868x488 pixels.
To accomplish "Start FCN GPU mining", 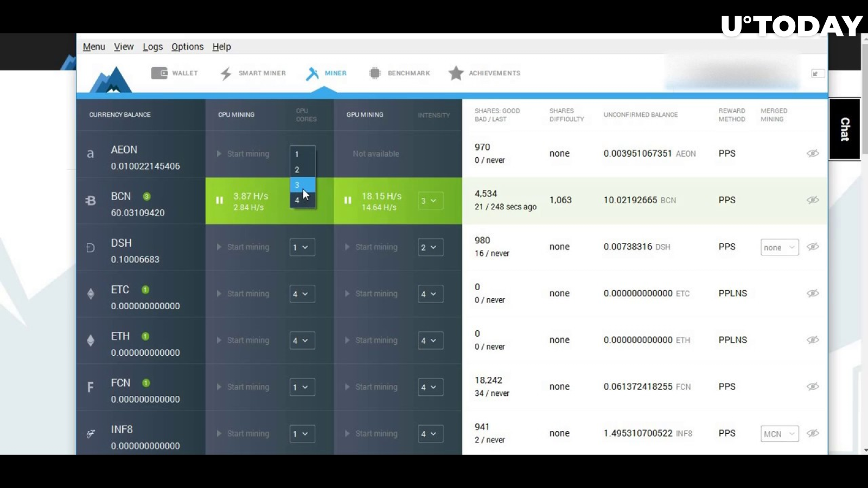I will (371, 387).
